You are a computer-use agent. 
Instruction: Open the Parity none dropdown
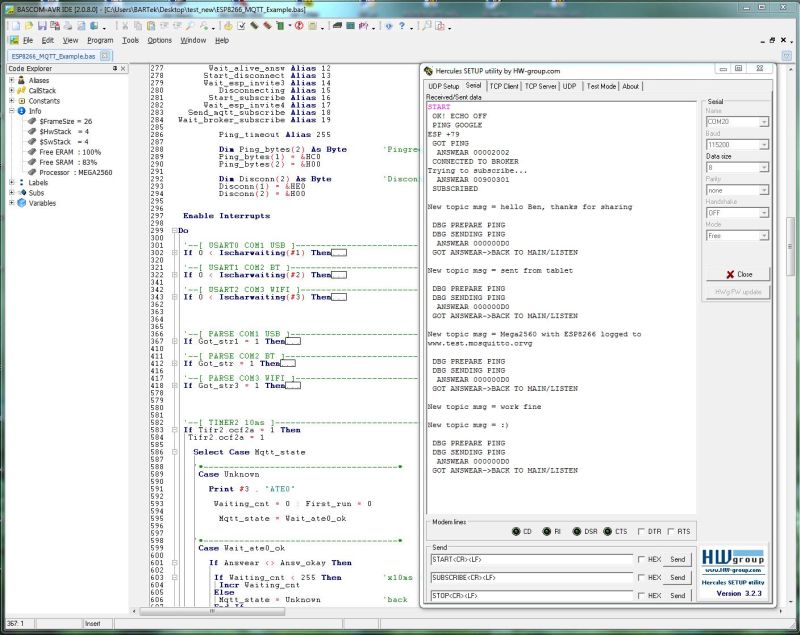tap(764, 190)
